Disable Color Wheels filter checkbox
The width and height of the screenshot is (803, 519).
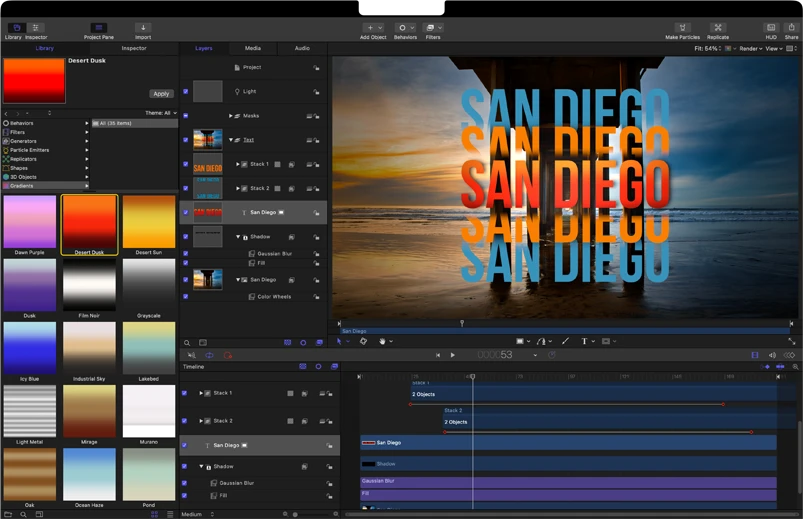[x=185, y=297]
